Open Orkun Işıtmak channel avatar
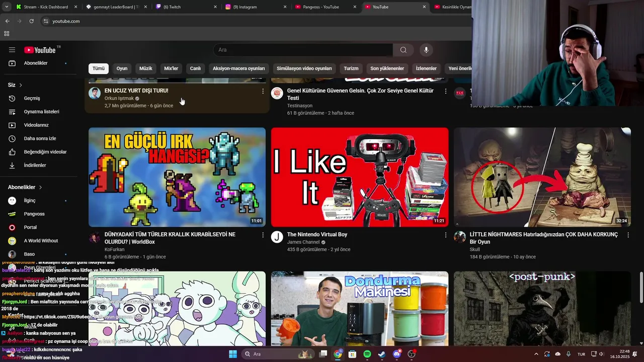This screenshot has height=362, width=644. [x=95, y=93]
